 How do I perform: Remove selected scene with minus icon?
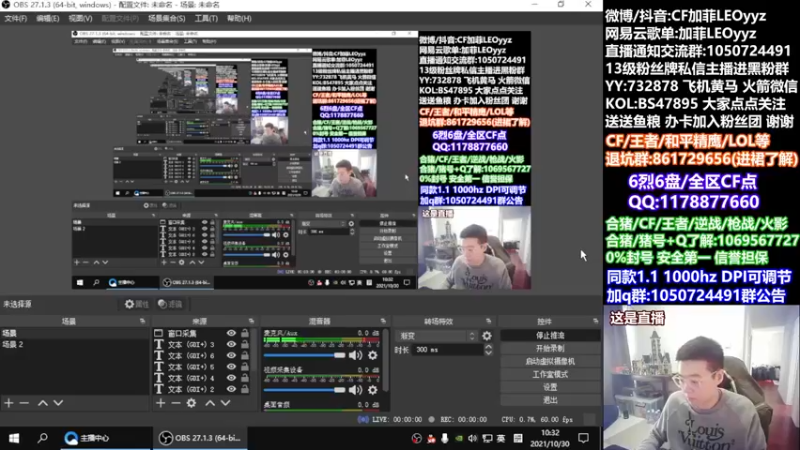click(24, 403)
